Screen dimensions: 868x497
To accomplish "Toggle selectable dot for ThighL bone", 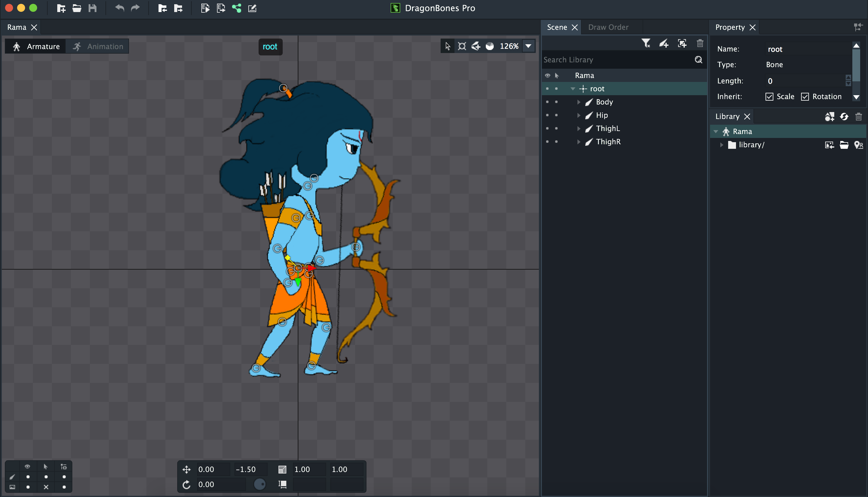I will click(x=556, y=128).
